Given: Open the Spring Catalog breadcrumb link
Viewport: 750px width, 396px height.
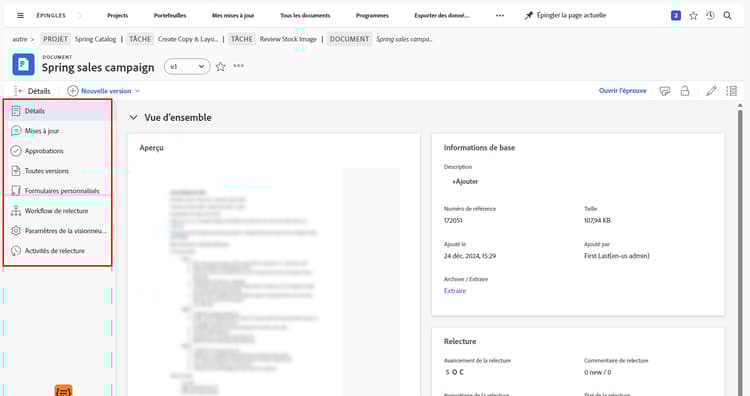Looking at the screenshot, I should 95,39.
